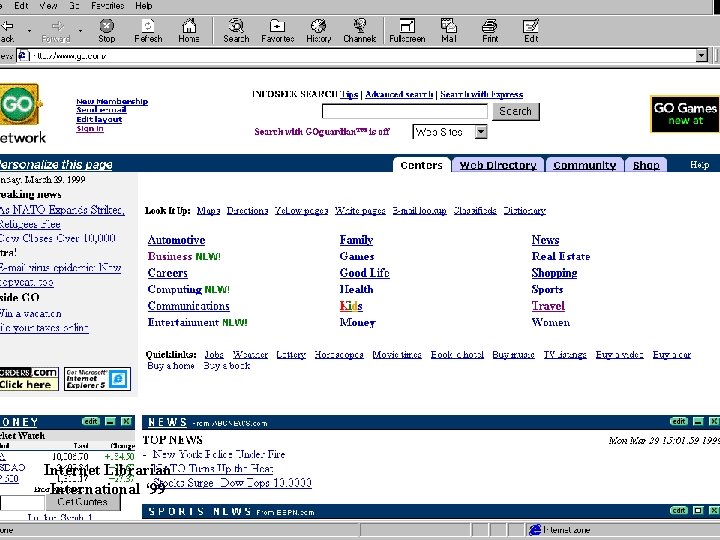This screenshot has width=720, height=540.
Task: Click the Borders.com Click here banner
Action: click(29, 379)
